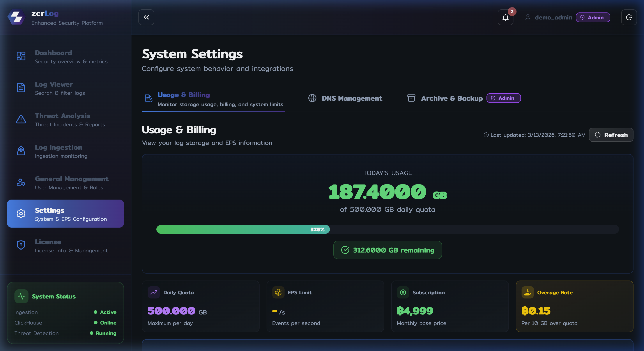
Task: Click the Admin badge on Archive tab
Action: pyautogui.click(x=504, y=98)
